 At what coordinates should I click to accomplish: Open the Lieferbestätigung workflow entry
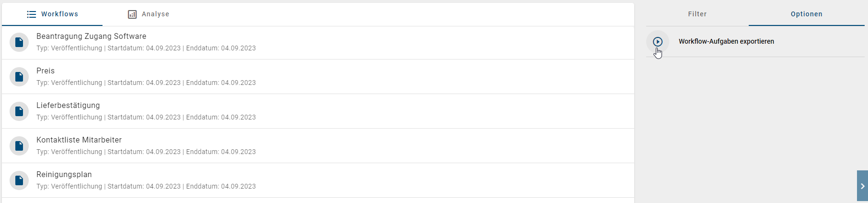pyautogui.click(x=68, y=106)
